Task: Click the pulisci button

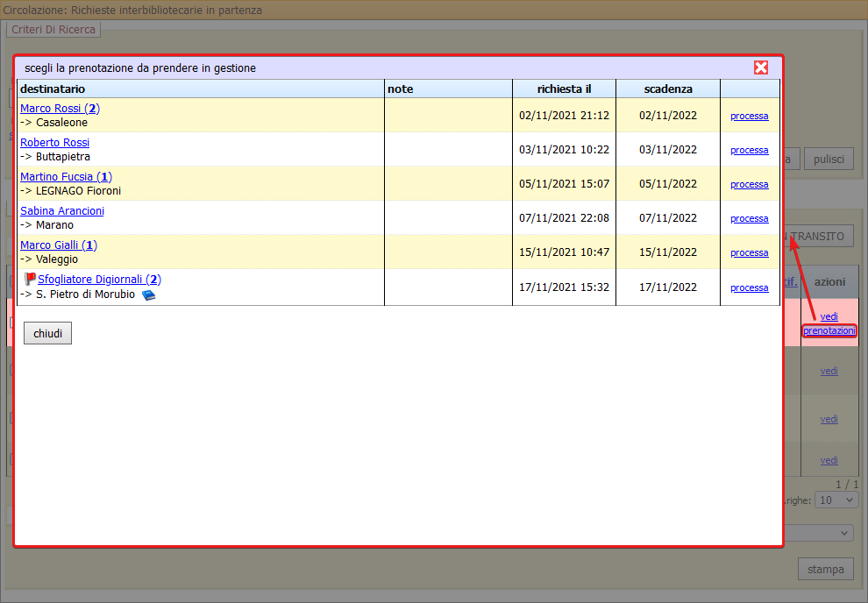Action: [x=829, y=158]
